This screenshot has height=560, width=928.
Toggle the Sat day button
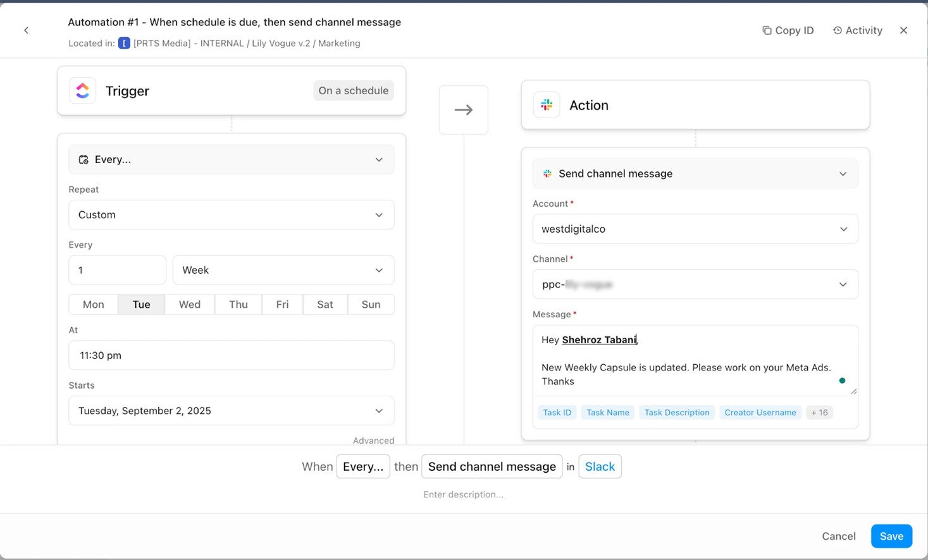click(325, 305)
